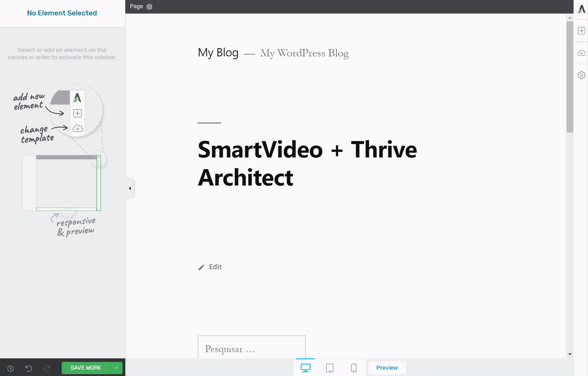The image size is (588, 376).
Task: Switch to mobile preview mode
Action: click(x=354, y=368)
